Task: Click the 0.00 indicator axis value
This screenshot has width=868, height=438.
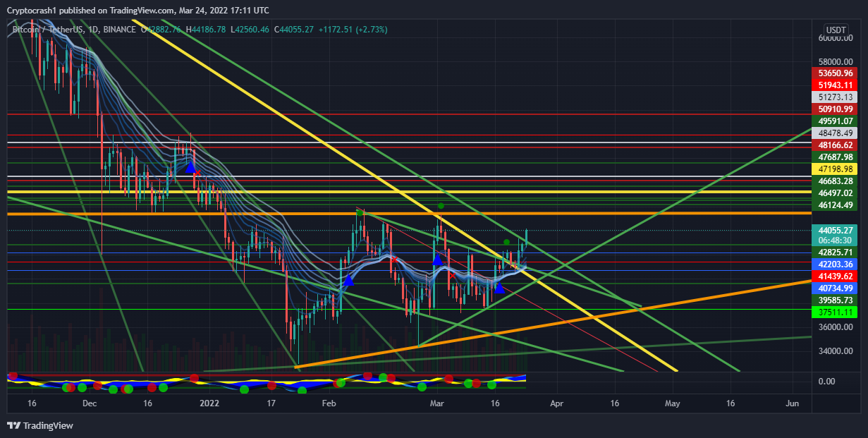Action: pos(826,381)
